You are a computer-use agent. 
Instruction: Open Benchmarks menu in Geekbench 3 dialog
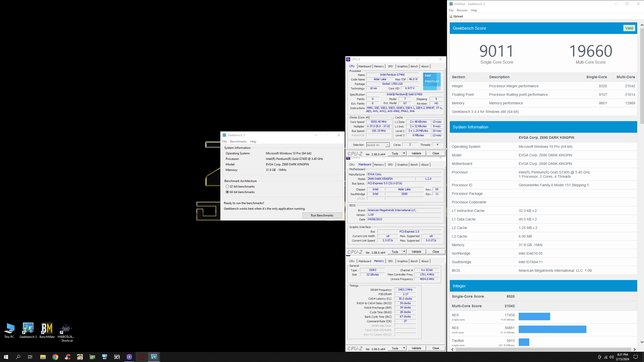click(x=238, y=142)
